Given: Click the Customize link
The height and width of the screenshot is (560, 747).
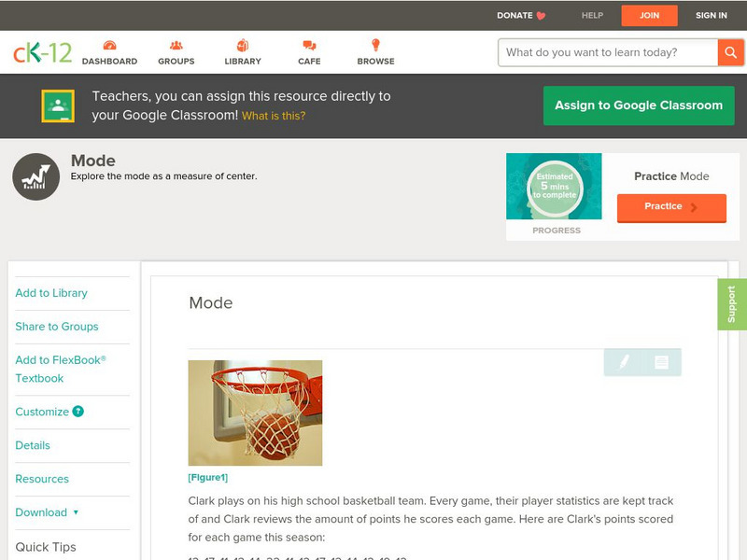Looking at the screenshot, I should tap(42, 412).
